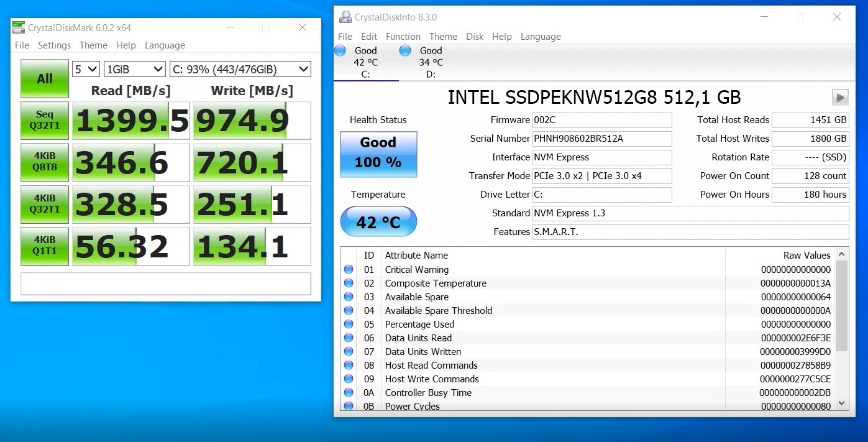
Task: Click the Serial Number field PHNH908602BR512A
Action: pos(602,139)
